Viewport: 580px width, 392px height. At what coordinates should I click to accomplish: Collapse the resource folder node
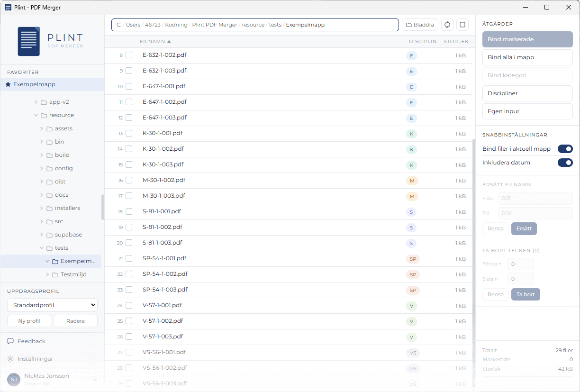36,115
